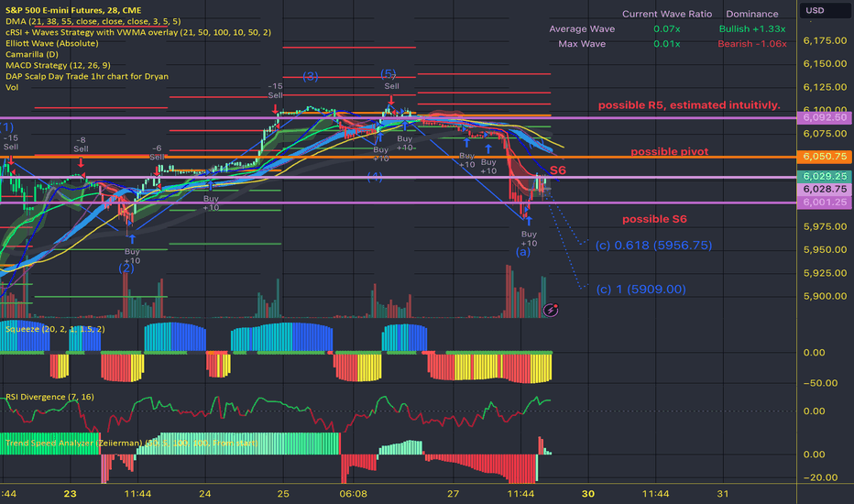Click the Current Wave Ratio header
This screenshot has height=504, width=854.
[x=667, y=14]
